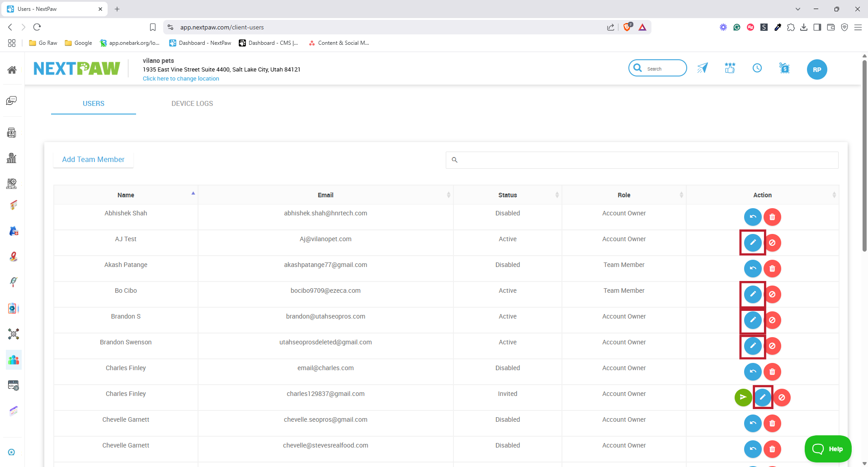Screen dimensions: 868x467
Task: Click the paper plane icon in header
Action: pyautogui.click(x=703, y=68)
